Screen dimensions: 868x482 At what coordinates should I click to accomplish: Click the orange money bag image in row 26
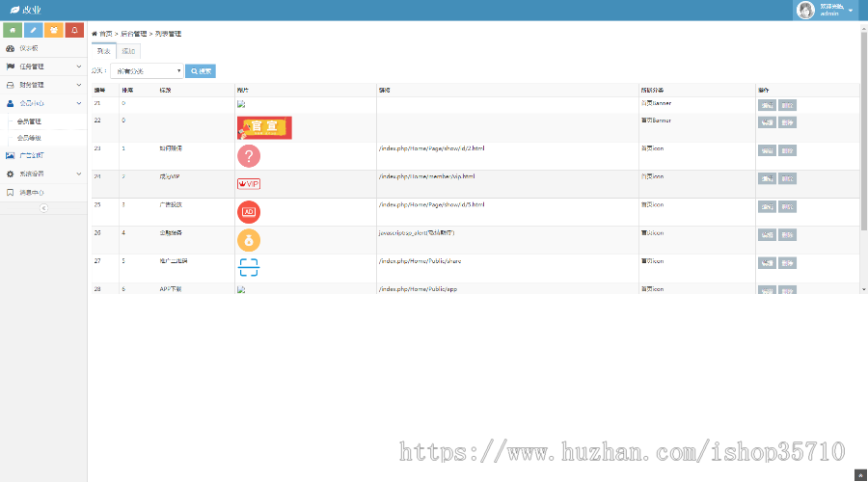pyautogui.click(x=249, y=240)
